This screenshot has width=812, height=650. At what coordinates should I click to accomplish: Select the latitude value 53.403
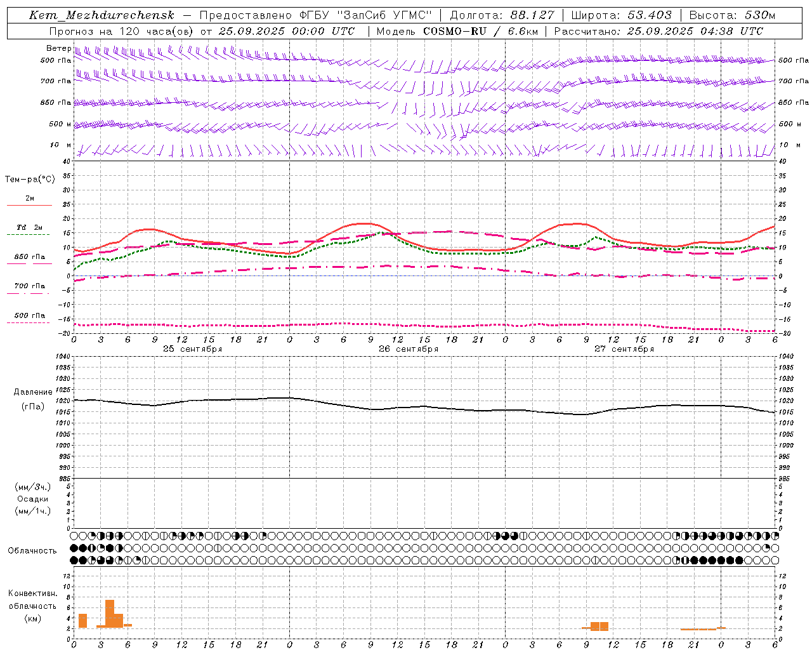[x=650, y=15]
